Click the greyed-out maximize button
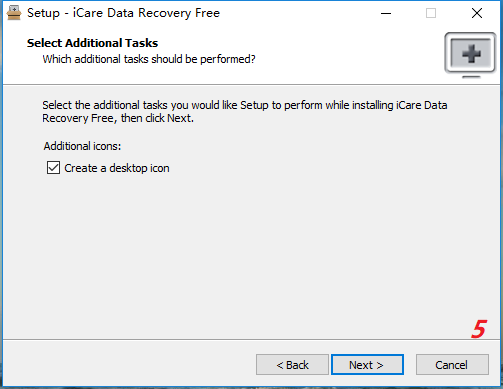This screenshot has height=389, width=503. pyautogui.click(x=431, y=13)
